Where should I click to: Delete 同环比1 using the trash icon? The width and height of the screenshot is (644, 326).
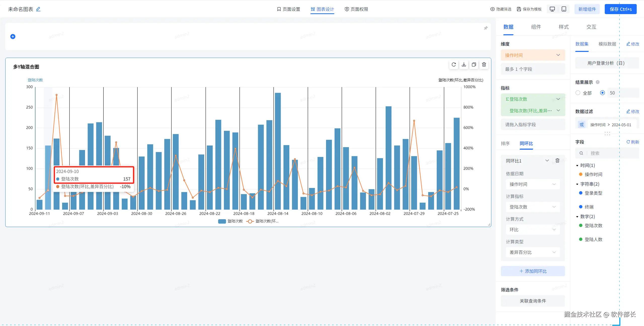pos(557,161)
